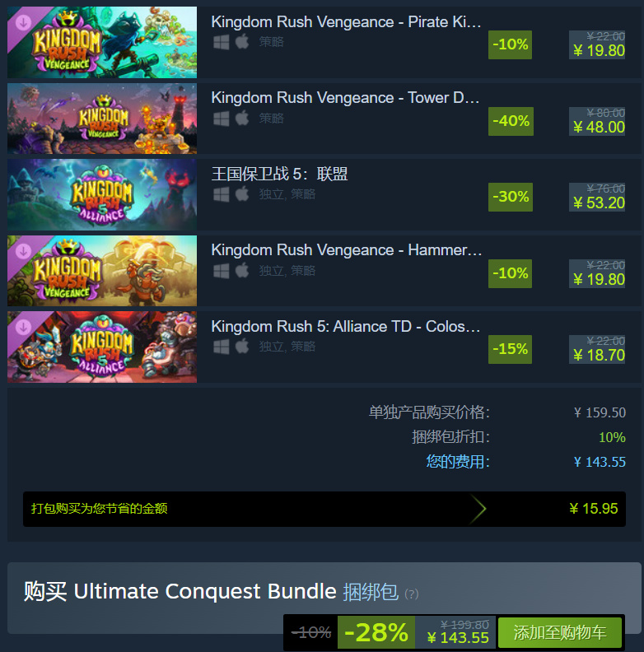
Task: Click Windows icon under Pirate Kings DLC
Action: tap(221, 42)
